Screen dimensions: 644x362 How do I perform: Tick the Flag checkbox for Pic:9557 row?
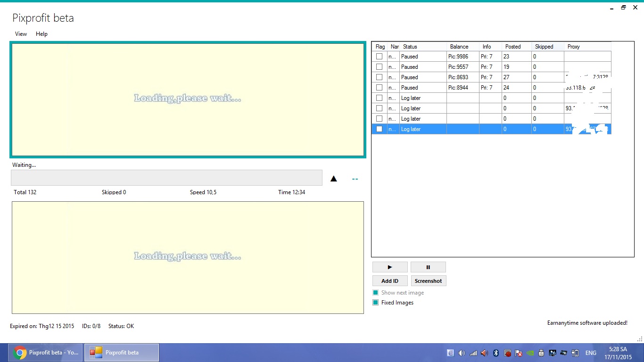click(x=379, y=66)
